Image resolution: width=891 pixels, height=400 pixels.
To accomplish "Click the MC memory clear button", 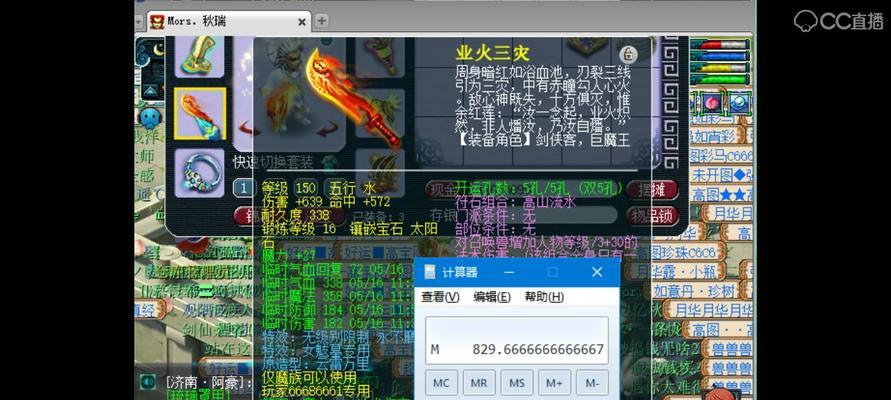I will pyautogui.click(x=441, y=383).
